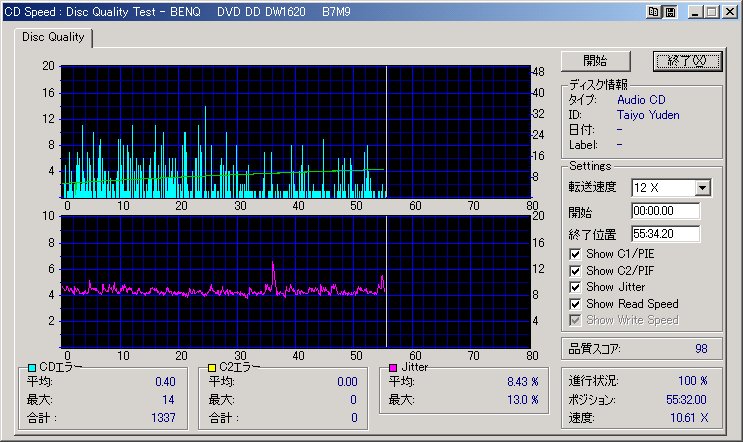Toggle Show C1/PIE checkbox
The image size is (743, 442).
pyautogui.click(x=575, y=254)
